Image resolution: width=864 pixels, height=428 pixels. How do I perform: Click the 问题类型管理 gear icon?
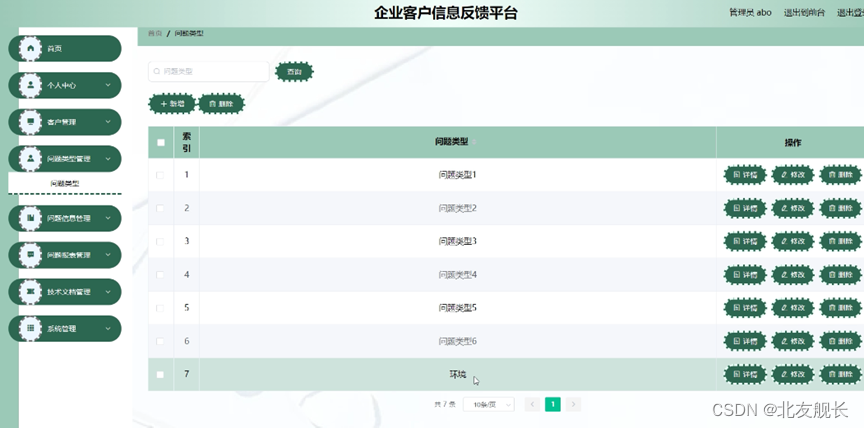pos(30,159)
